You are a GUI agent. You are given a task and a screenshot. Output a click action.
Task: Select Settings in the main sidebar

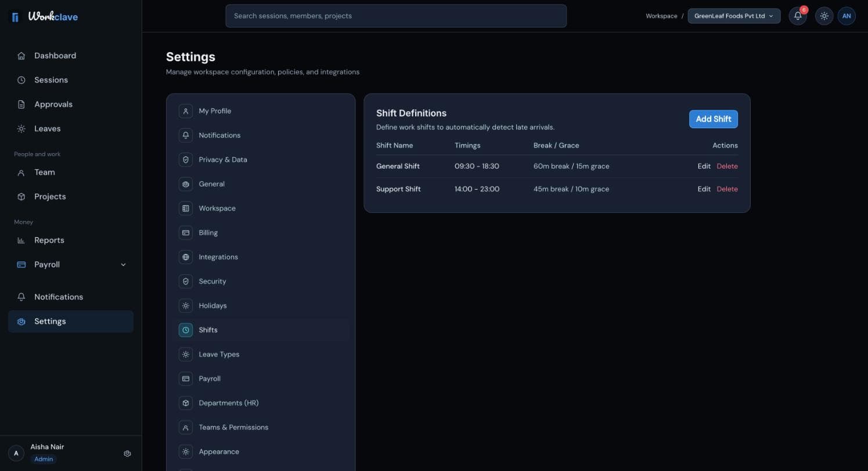[71, 321]
